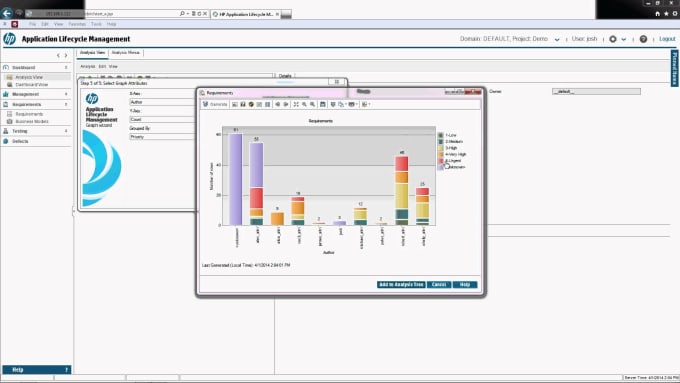Open the Domain and Project dropdown
680x383 pixels.
pyautogui.click(x=557, y=39)
